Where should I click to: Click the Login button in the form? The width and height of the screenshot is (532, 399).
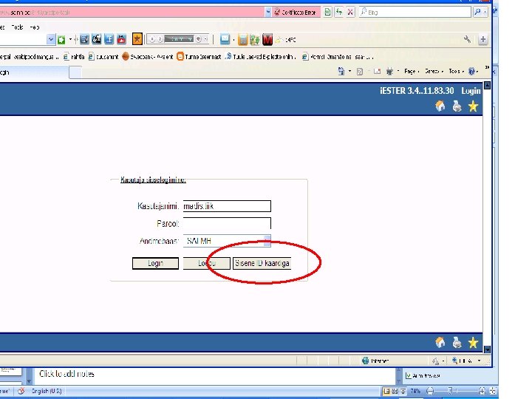click(x=155, y=263)
